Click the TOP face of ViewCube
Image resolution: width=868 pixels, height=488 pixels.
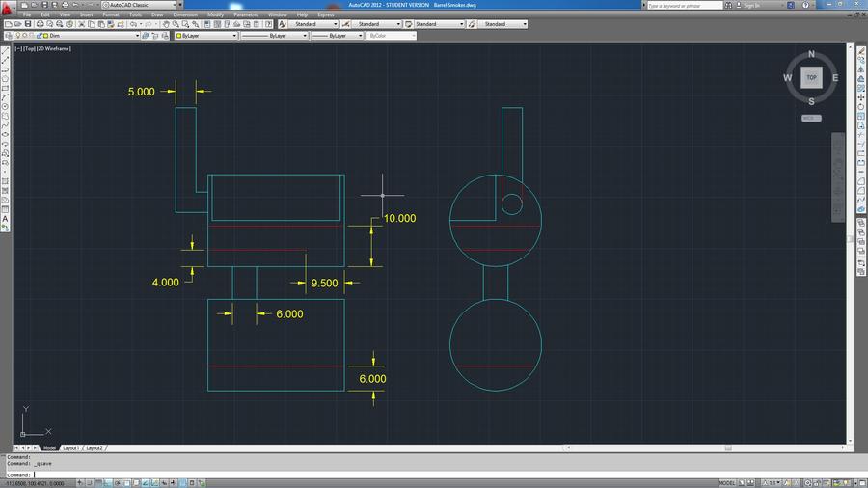(811, 78)
